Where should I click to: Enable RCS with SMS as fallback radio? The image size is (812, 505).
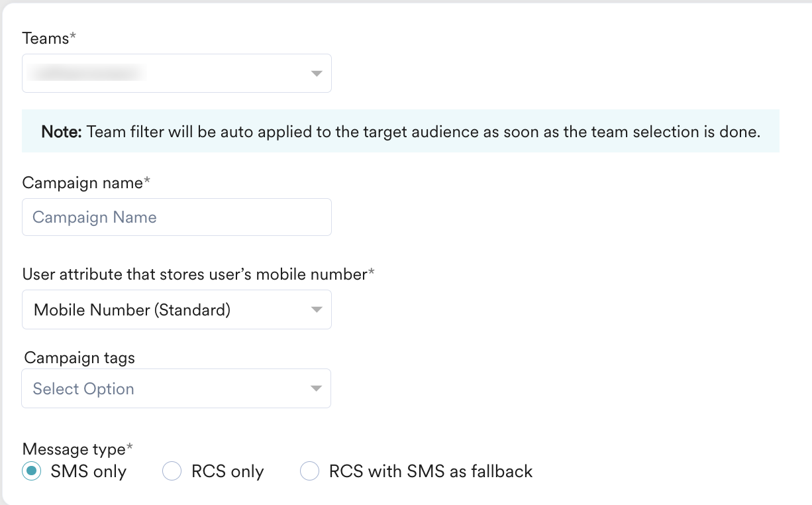(309, 472)
